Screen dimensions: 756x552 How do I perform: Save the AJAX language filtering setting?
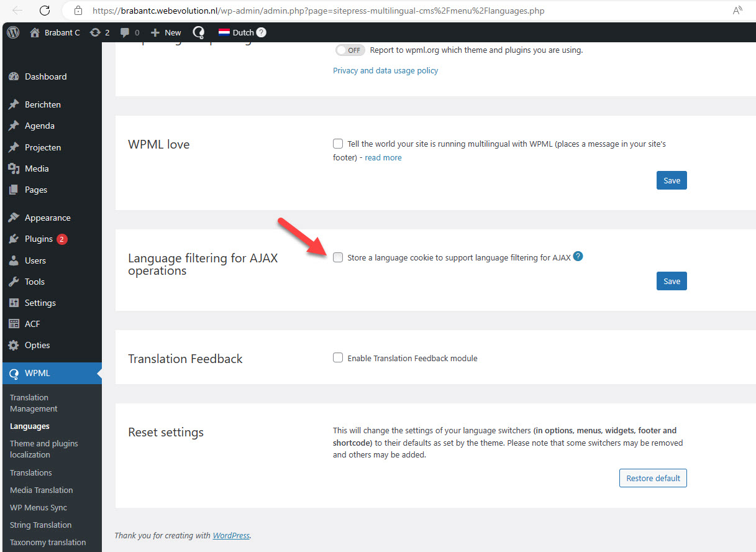coord(672,281)
